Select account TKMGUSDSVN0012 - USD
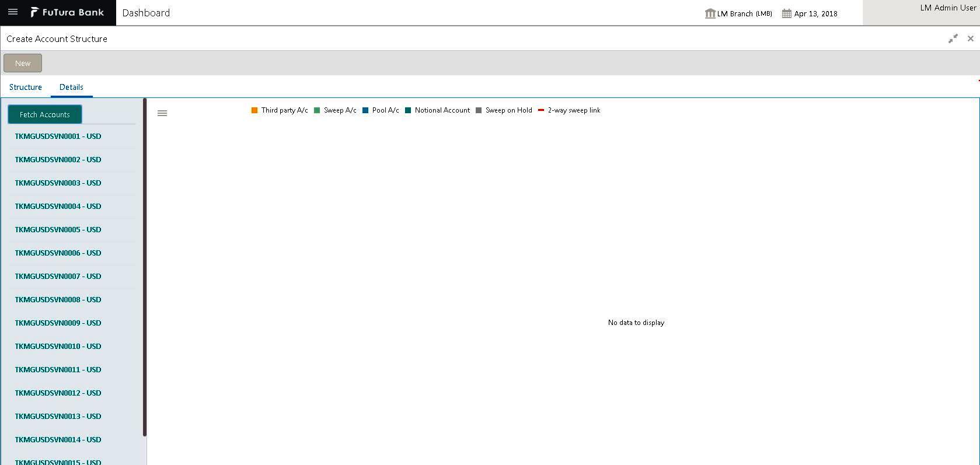980x465 pixels. coord(58,393)
